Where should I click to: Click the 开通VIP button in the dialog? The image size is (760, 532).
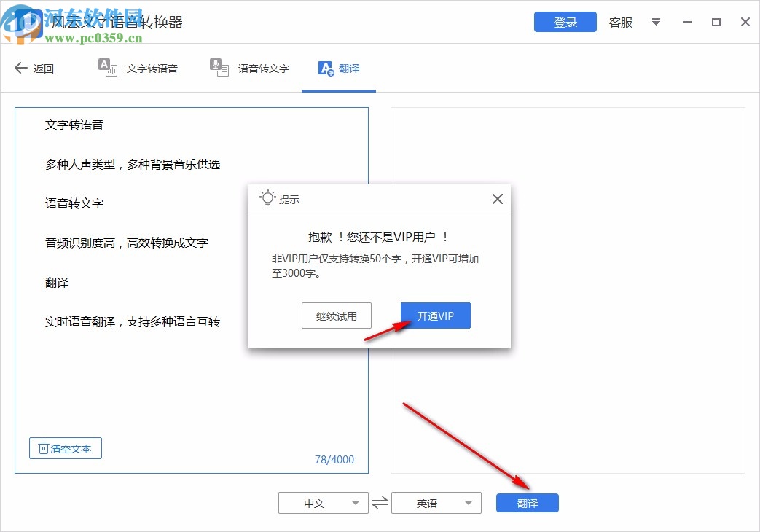click(435, 315)
